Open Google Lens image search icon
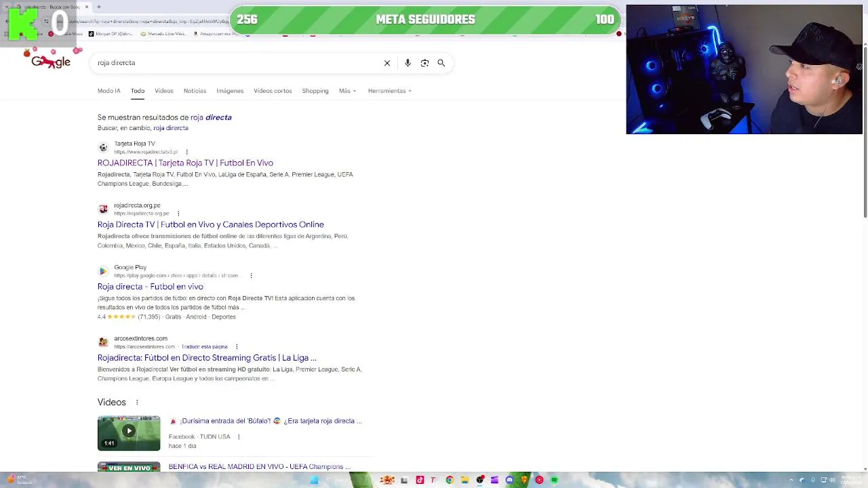This screenshot has height=488, width=868. (x=425, y=63)
